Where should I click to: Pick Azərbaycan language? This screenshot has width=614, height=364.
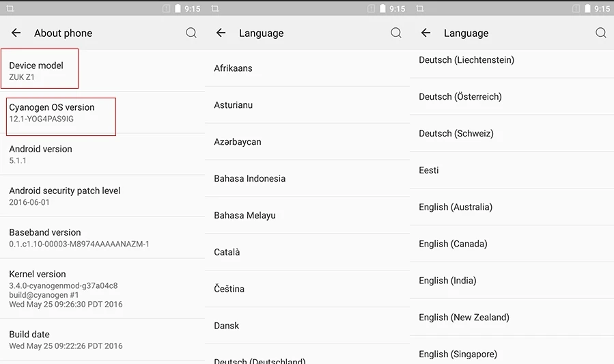[307, 141]
